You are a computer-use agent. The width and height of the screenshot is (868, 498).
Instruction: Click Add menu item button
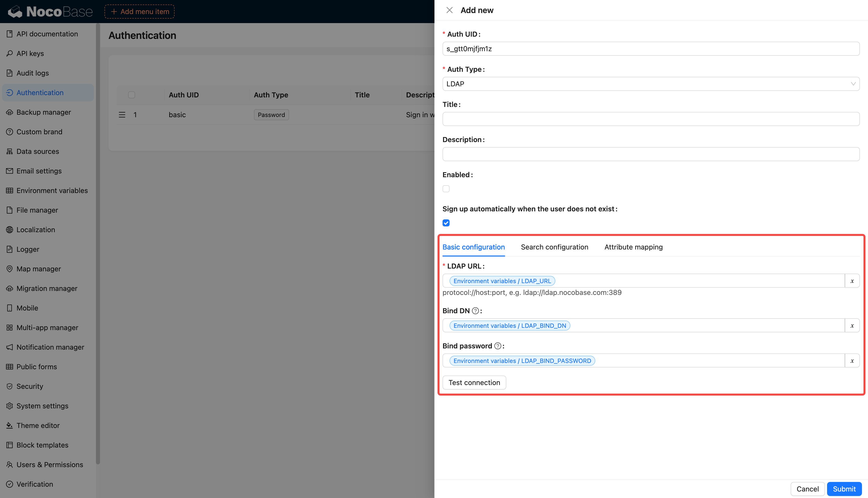pos(140,12)
